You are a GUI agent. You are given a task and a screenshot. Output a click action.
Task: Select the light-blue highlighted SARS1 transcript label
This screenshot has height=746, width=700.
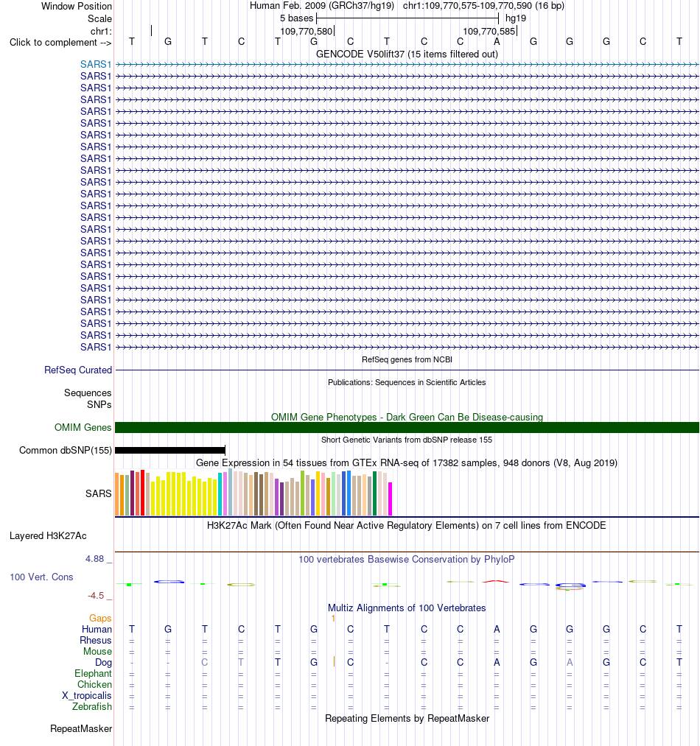pos(96,64)
